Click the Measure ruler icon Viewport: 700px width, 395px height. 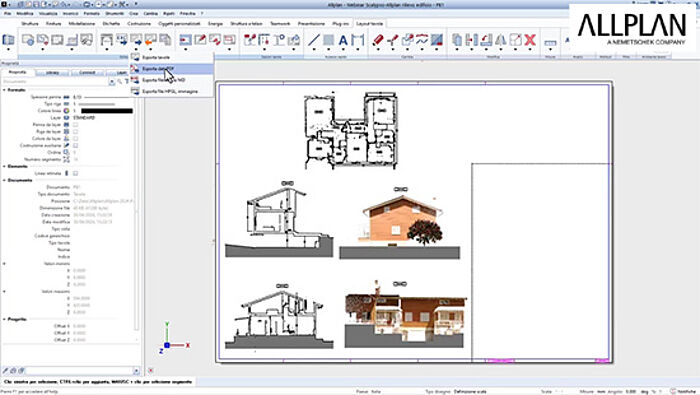coord(550,42)
